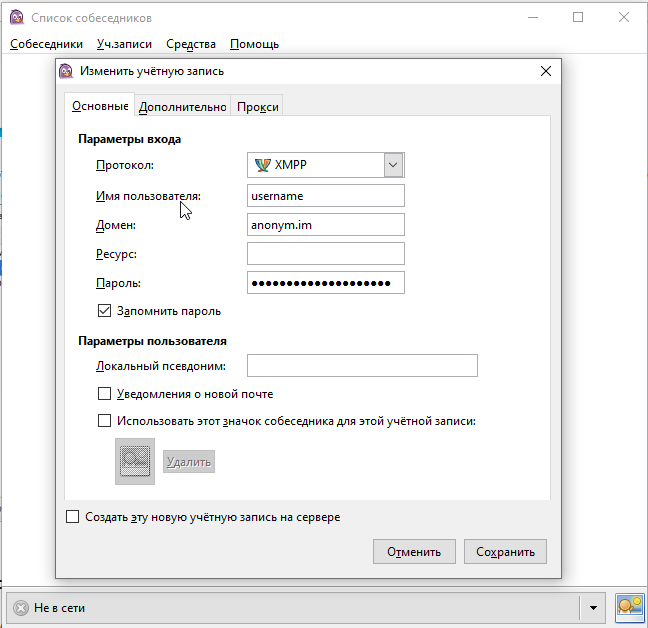The width and height of the screenshot is (648, 628).
Task: Open the status dropdown arrow at bottom
Action: tap(593, 607)
